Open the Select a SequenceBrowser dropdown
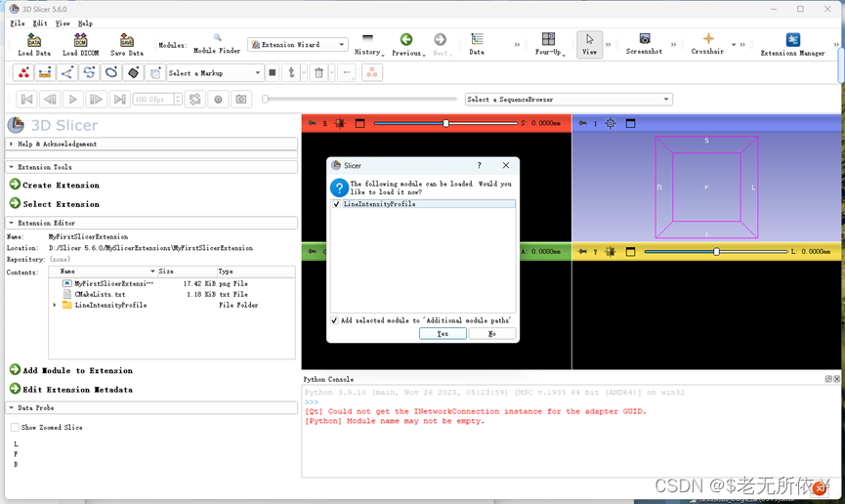 tap(569, 100)
